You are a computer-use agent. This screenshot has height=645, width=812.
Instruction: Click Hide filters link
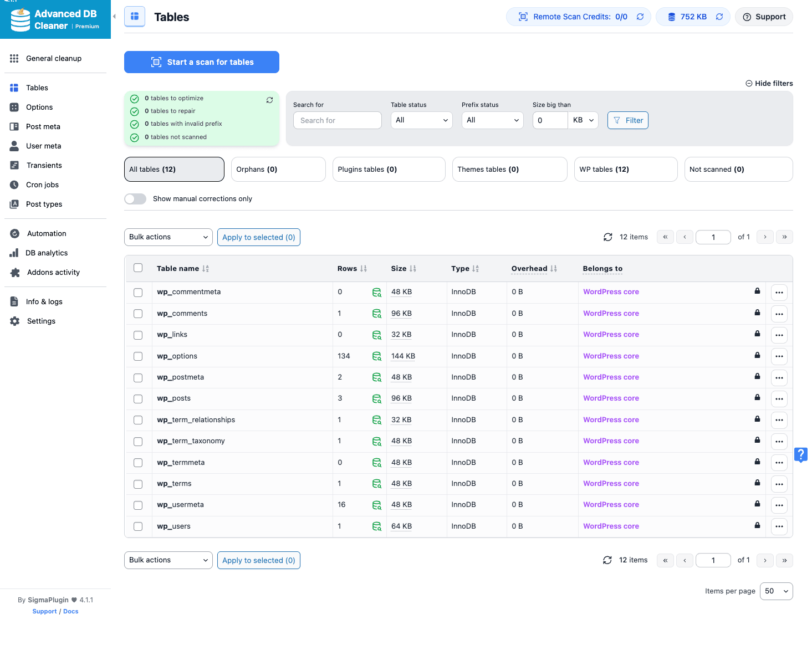click(769, 83)
